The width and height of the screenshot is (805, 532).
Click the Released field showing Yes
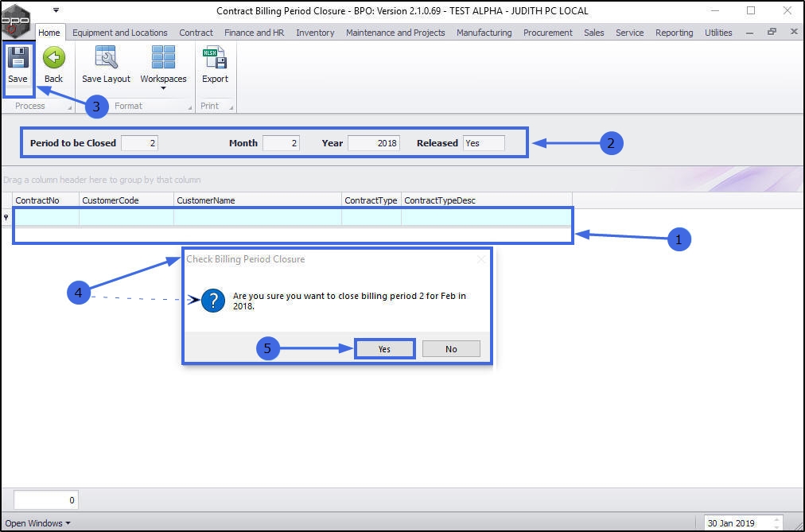(x=484, y=143)
